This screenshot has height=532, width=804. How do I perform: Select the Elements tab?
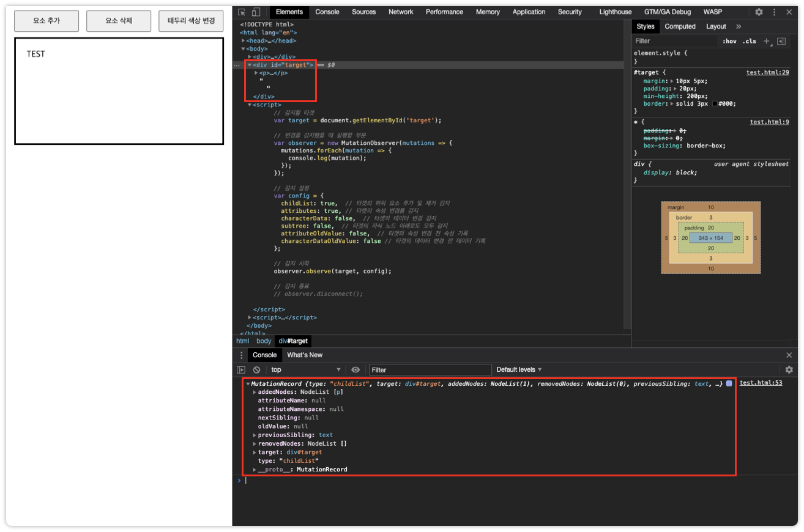(x=289, y=12)
